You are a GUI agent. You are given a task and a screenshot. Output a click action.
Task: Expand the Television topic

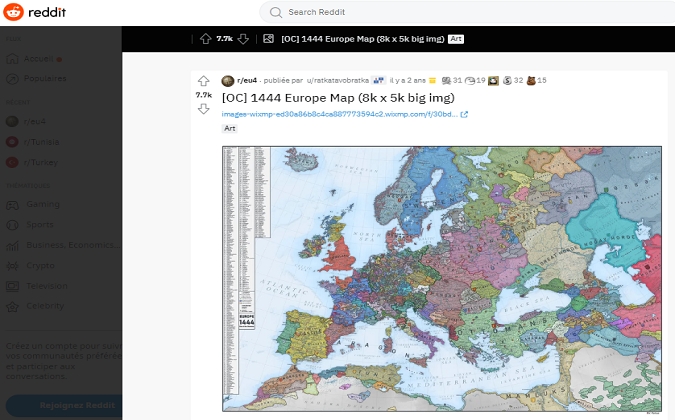(x=47, y=286)
